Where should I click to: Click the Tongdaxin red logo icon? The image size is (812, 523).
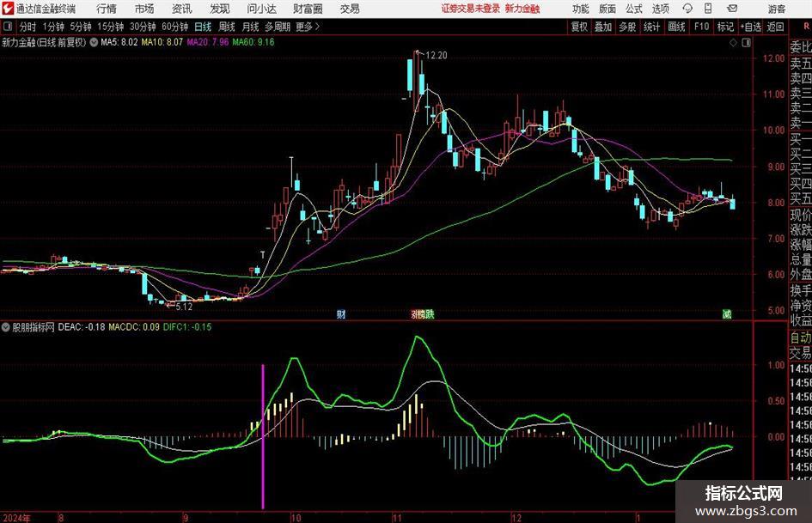[7, 9]
